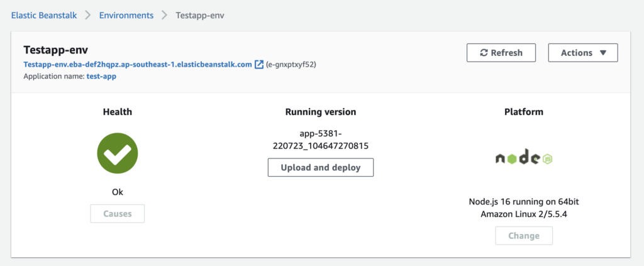Open the Actions dropdown menu
The width and height of the screenshot is (644, 266).
(583, 53)
